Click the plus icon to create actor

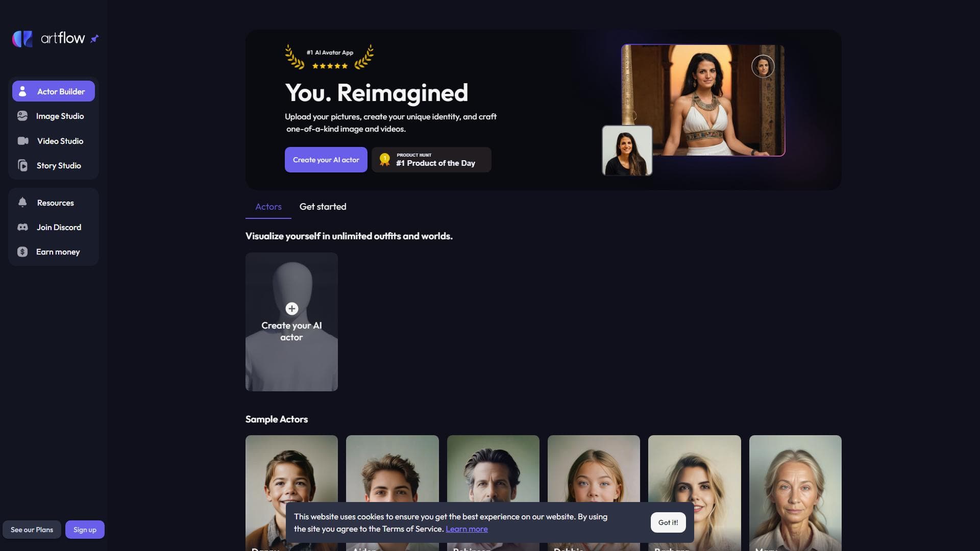pyautogui.click(x=291, y=309)
